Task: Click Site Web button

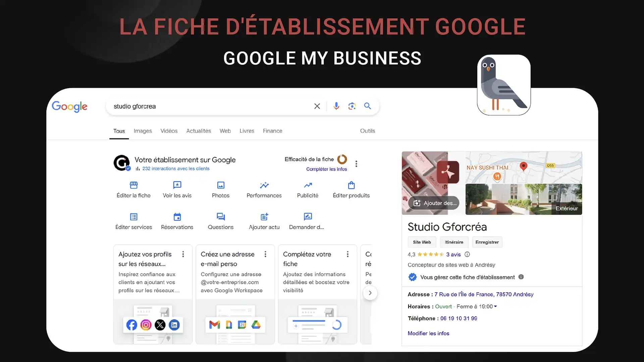Action: pos(422,242)
